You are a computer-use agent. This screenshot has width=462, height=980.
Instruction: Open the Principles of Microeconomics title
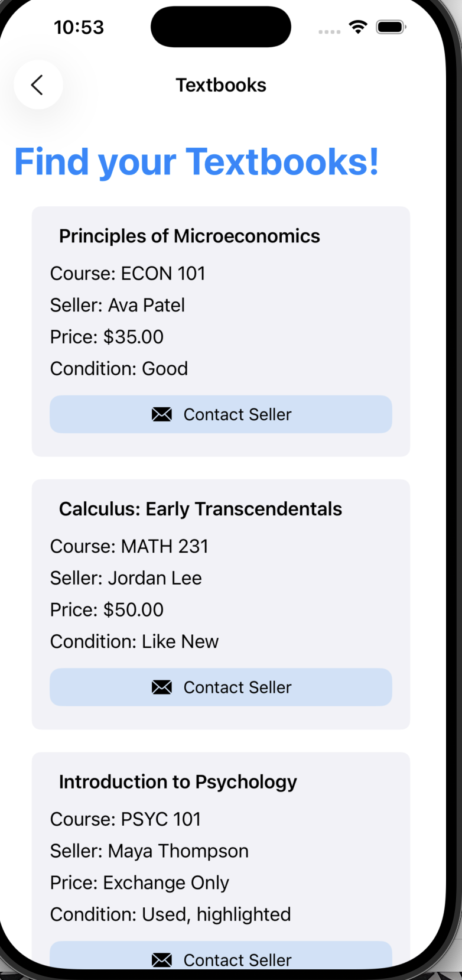[189, 236]
